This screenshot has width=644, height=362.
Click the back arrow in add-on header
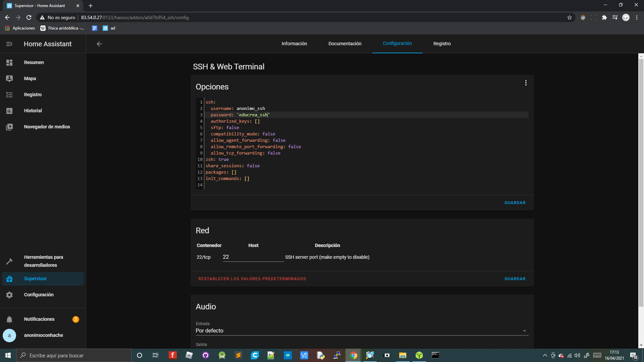tap(99, 44)
